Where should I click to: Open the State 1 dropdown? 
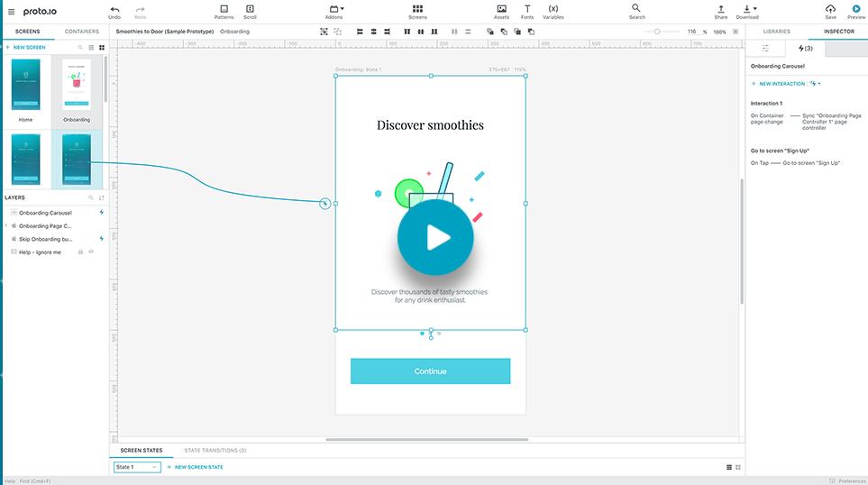pyautogui.click(x=137, y=467)
